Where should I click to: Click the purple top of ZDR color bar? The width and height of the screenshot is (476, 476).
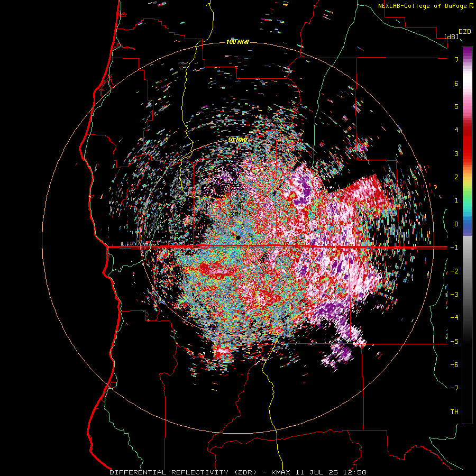467,52
